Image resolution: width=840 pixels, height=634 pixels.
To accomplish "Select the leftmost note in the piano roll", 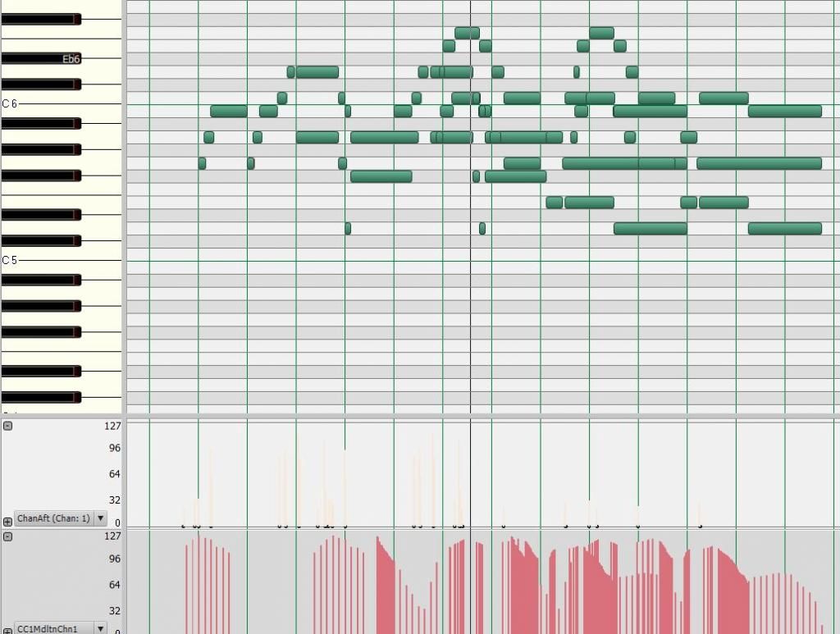I will (202, 163).
